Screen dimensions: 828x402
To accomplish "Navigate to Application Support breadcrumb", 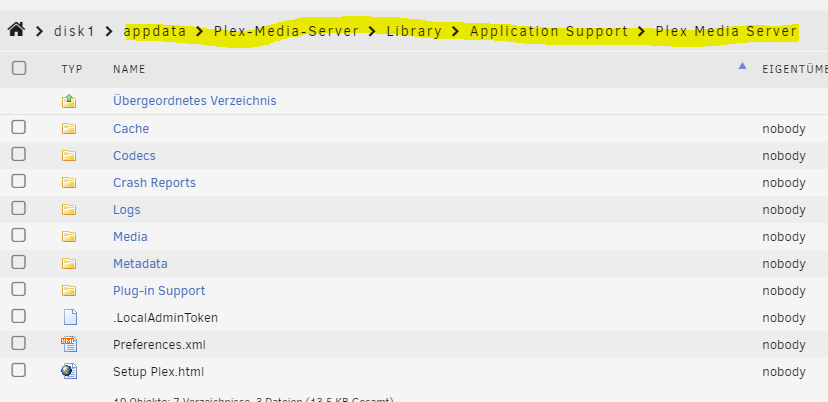I will (x=549, y=31).
